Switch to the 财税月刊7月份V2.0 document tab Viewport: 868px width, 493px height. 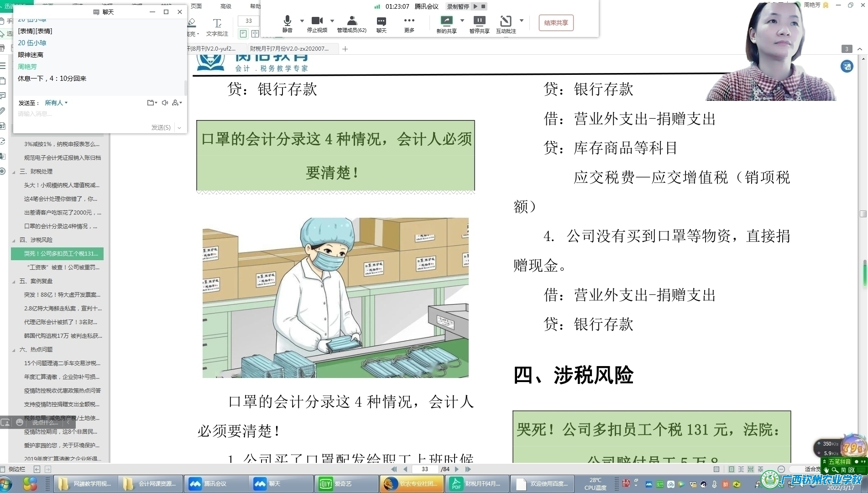pos(289,48)
